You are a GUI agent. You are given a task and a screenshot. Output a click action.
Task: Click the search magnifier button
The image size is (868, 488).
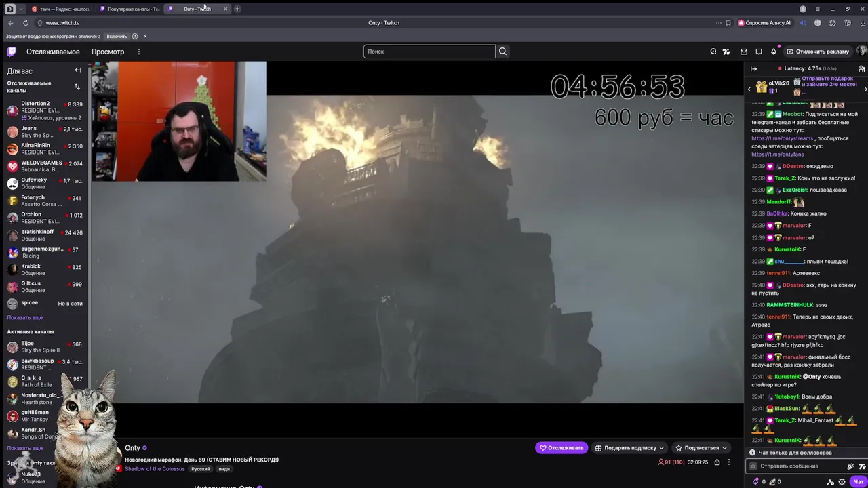tap(502, 52)
